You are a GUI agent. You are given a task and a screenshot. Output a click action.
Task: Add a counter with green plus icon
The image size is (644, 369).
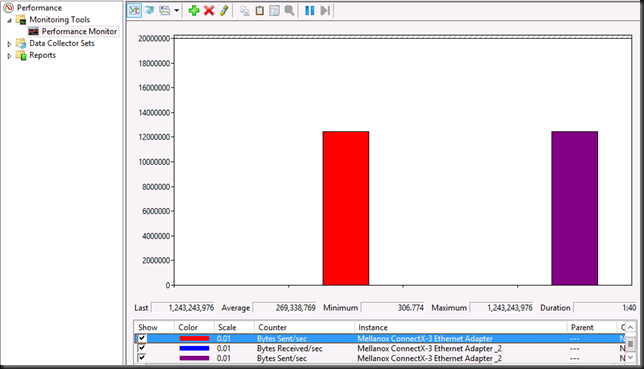(x=194, y=10)
